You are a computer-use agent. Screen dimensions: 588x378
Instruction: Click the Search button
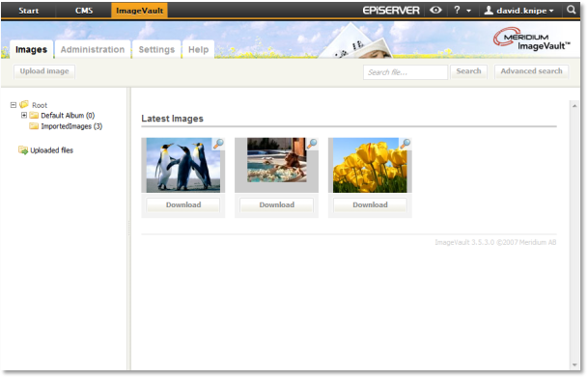coord(468,71)
